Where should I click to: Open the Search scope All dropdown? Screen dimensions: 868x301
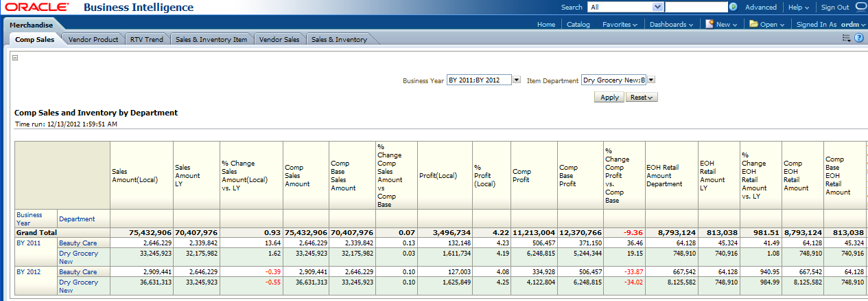click(x=658, y=7)
